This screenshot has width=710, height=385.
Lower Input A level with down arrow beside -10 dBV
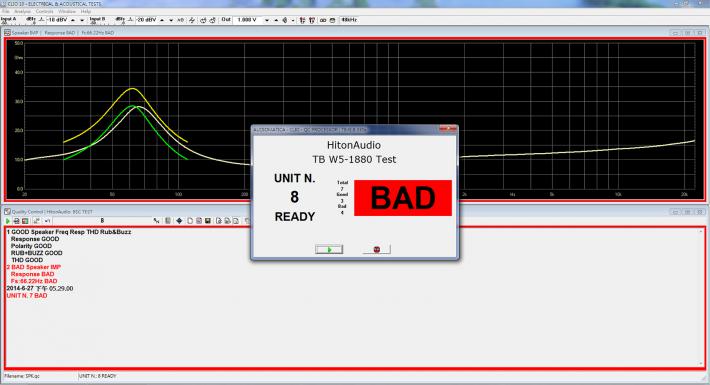82,20
